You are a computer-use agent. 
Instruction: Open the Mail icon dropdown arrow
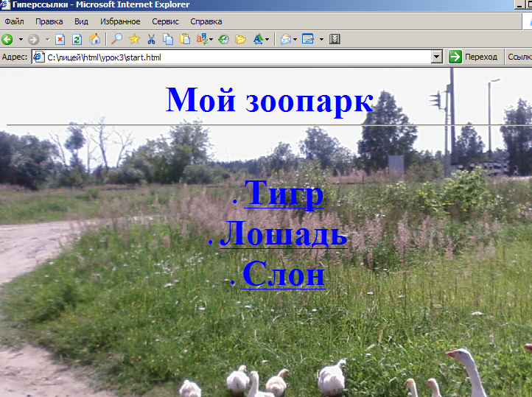point(295,39)
